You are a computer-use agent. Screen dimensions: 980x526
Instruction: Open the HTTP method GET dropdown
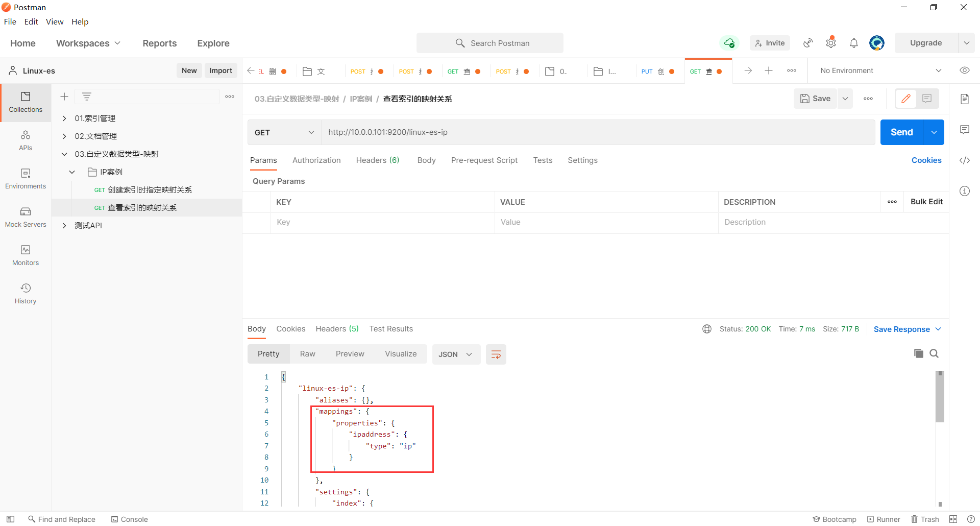click(x=284, y=132)
